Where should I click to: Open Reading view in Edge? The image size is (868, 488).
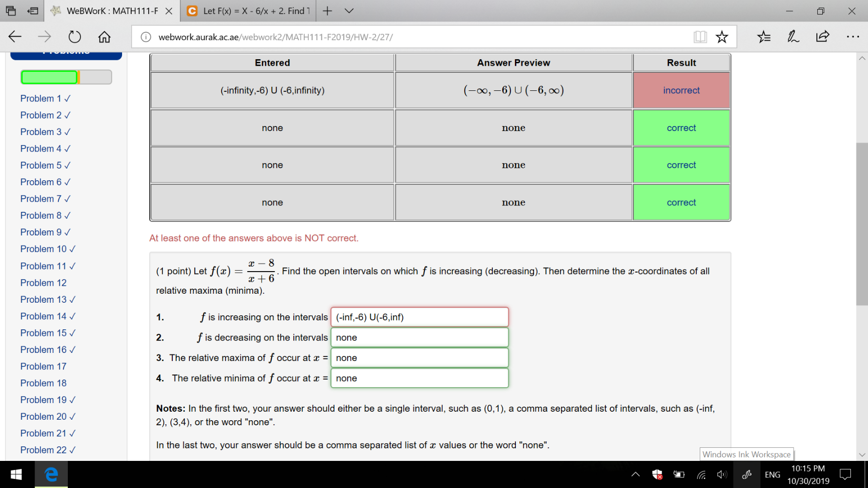pyautogui.click(x=700, y=36)
